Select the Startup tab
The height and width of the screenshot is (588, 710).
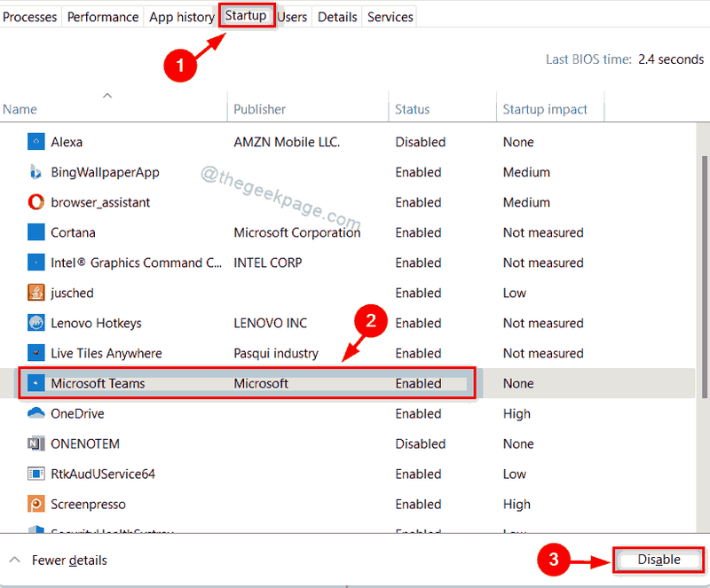246,16
